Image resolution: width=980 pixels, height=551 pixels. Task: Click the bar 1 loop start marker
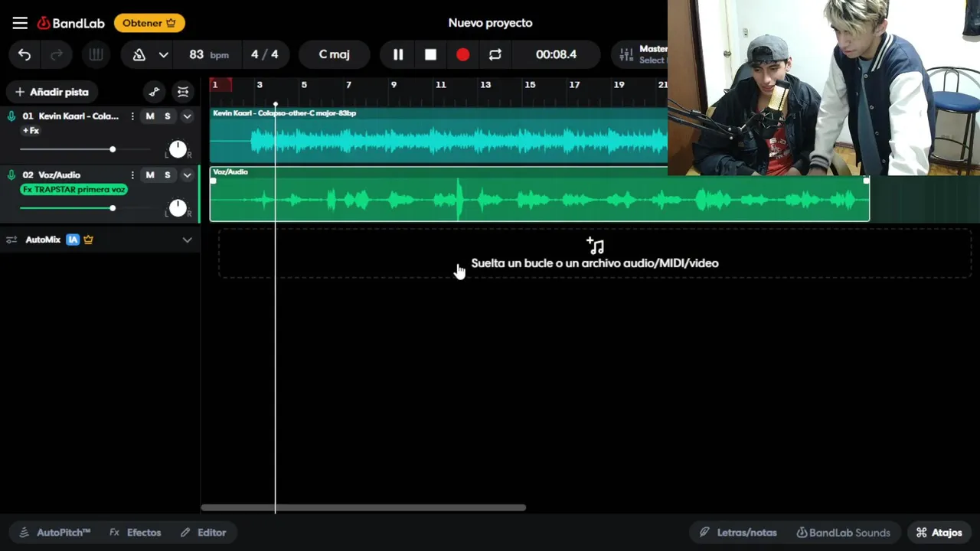pyautogui.click(x=220, y=85)
